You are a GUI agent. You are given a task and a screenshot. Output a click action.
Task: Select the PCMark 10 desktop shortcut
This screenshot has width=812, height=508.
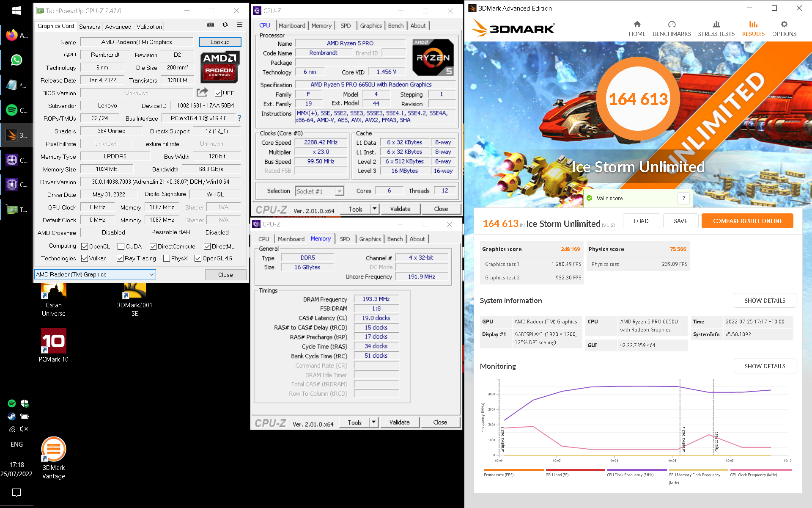[x=54, y=345]
